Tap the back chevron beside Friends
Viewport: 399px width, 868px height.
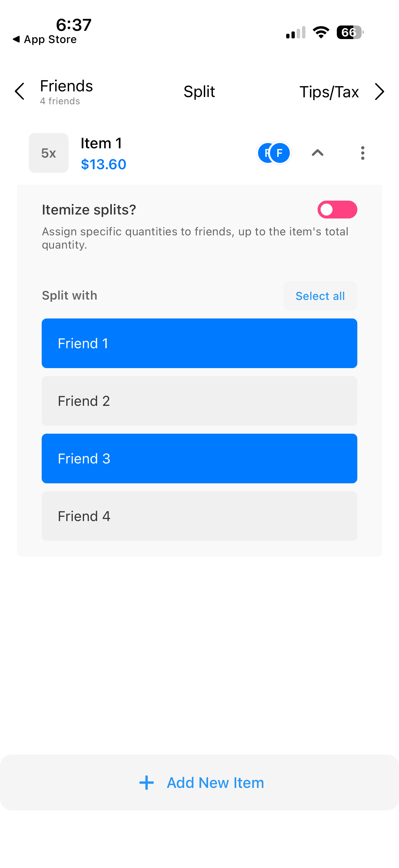[x=20, y=92]
